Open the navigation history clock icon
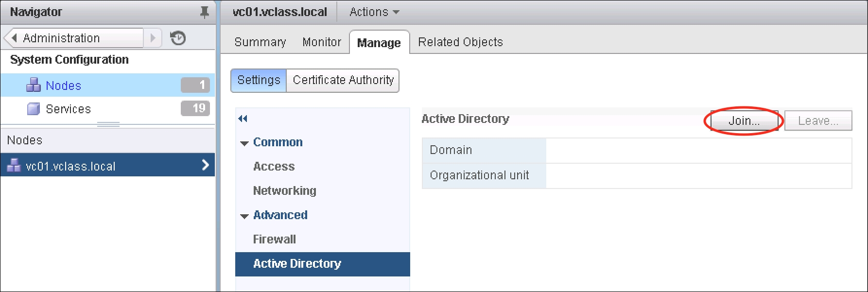Viewport: 868px width, 292px height. [178, 38]
